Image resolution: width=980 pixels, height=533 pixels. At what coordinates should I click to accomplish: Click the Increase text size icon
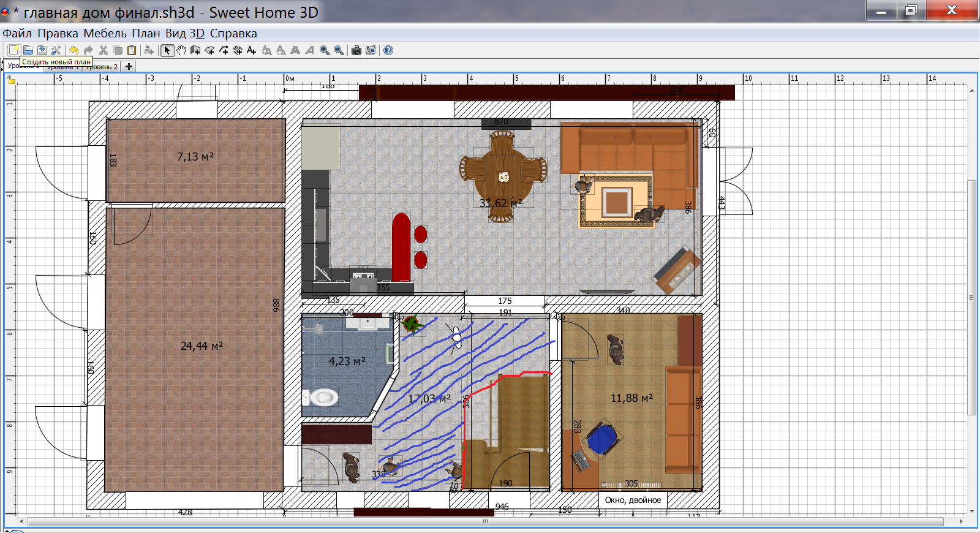(x=267, y=50)
